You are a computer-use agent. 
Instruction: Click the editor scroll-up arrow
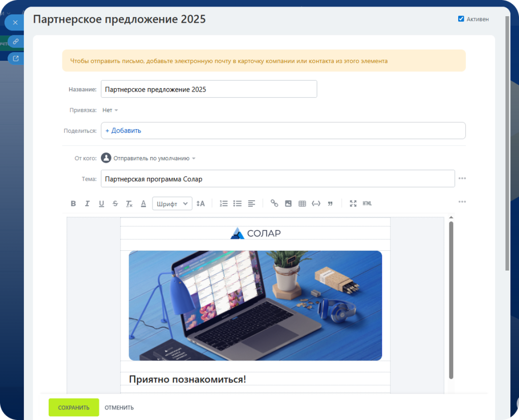(x=451, y=217)
